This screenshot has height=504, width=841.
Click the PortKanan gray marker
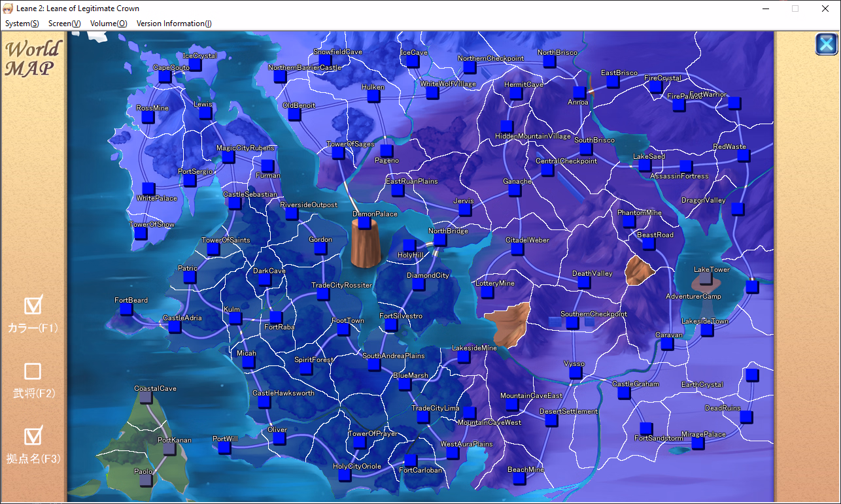(x=169, y=449)
